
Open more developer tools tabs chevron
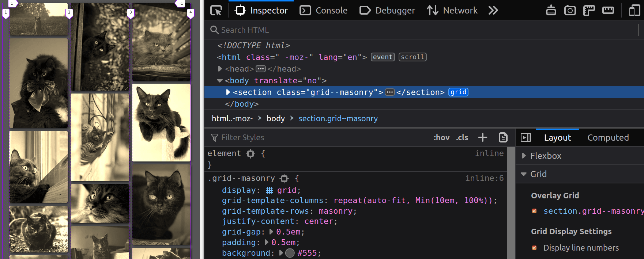[493, 11]
